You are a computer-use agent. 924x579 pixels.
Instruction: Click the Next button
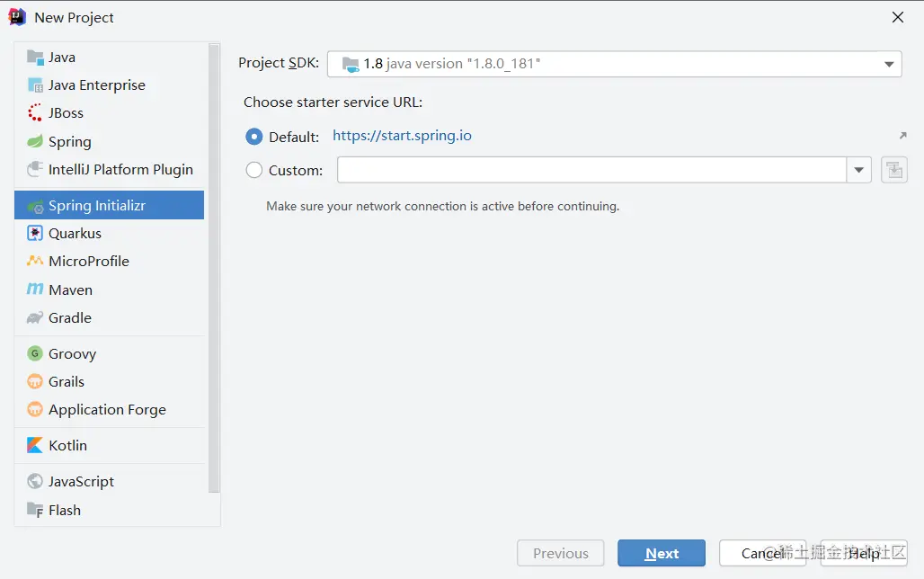[x=662, y=553]
